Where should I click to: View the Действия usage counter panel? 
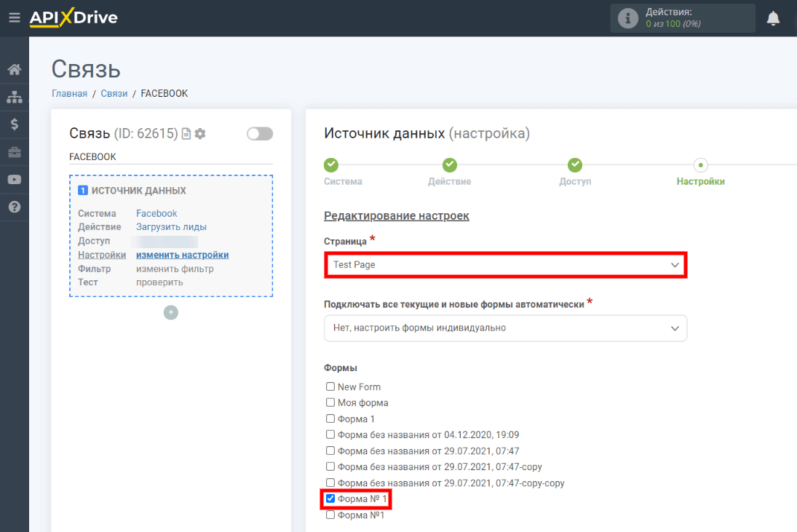click(682, 17)
